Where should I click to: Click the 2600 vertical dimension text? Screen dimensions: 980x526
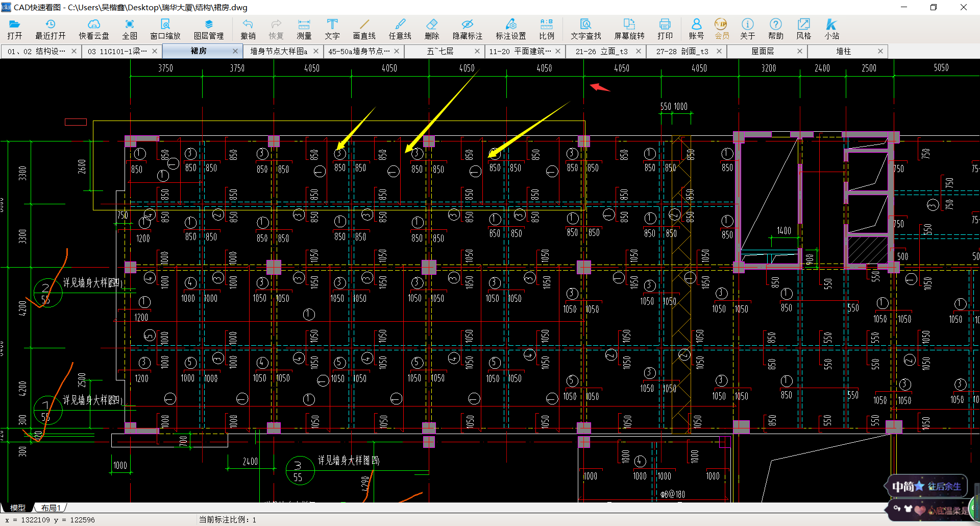(82, 166)
